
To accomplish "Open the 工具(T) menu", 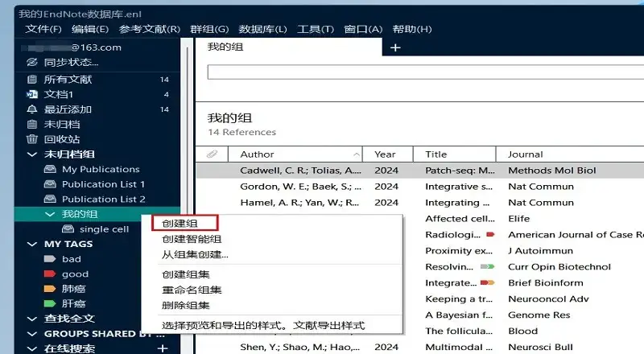I will 316,29.
